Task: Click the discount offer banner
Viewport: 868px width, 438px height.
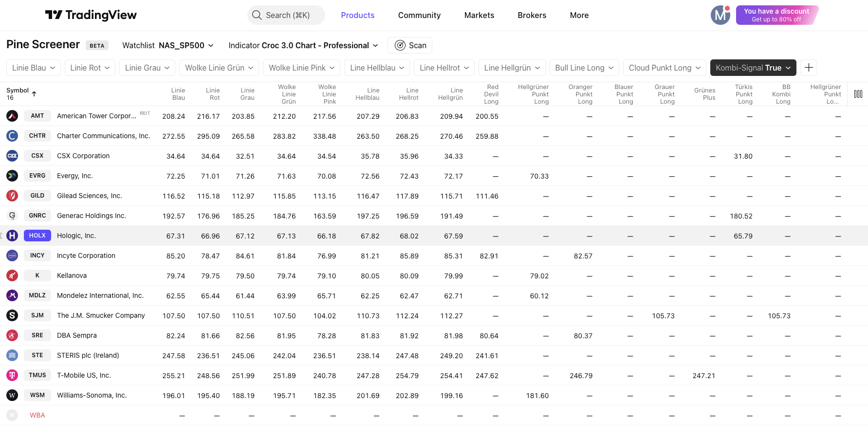Action: point(776,15)
